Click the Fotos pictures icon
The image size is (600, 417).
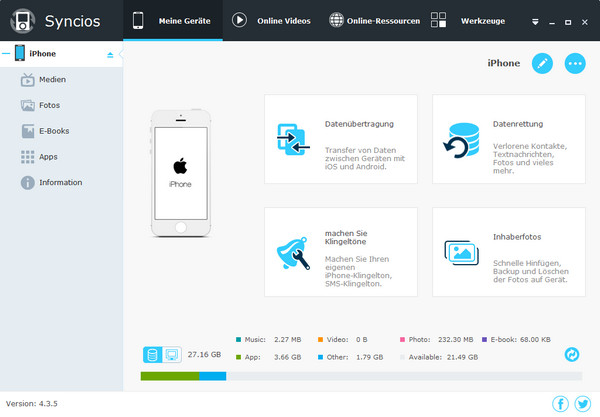[28, 105]
